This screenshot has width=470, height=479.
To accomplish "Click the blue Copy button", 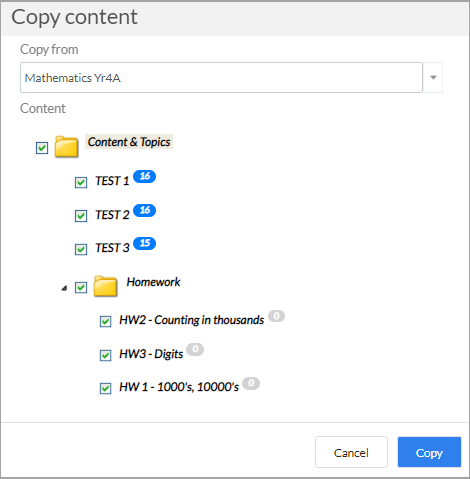I will 429,452.
